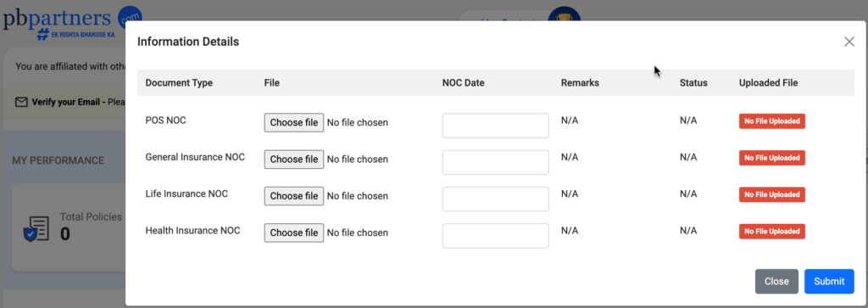Choose file for Life Insurance NOC
This screenshot has width=868, height=308.
pyautogui.click(x=294, y=196)
